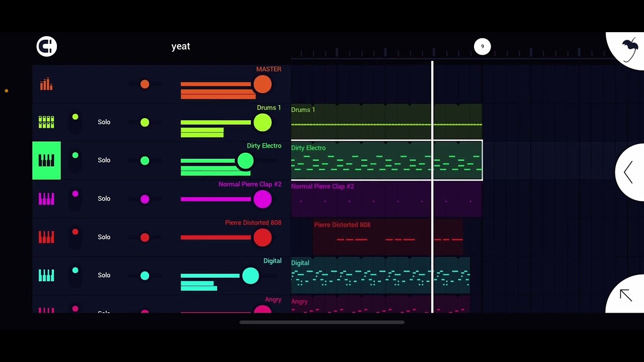Select the Digital track keyboard icon
Image resolution: width=644 pixels, height=362 pixels.
tap(46, 275)
